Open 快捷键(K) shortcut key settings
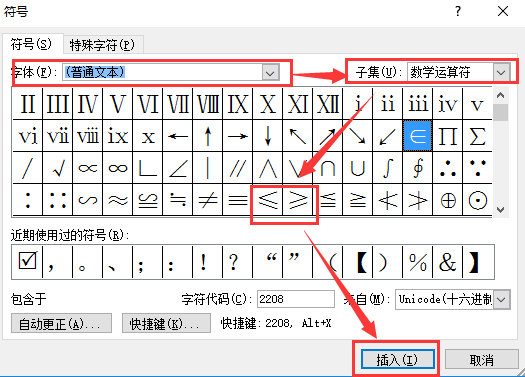 166,323
